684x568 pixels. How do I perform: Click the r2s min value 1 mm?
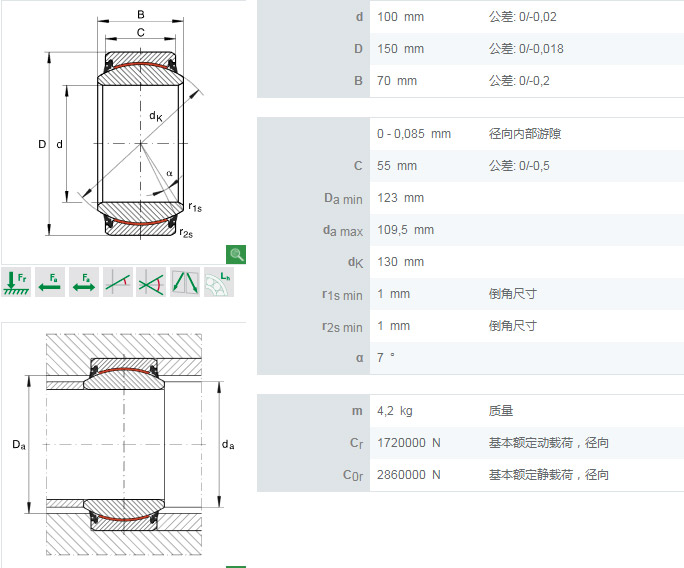(393, 325)
